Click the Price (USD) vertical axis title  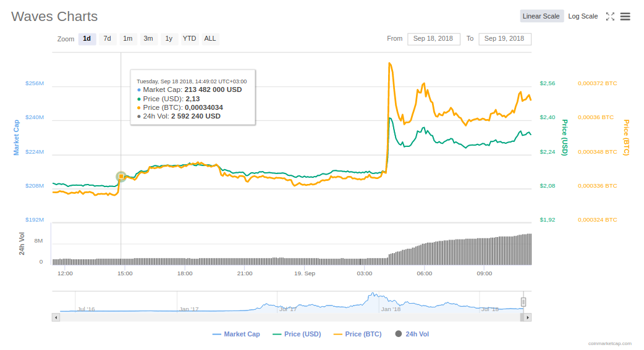click(x=565, y=138)
